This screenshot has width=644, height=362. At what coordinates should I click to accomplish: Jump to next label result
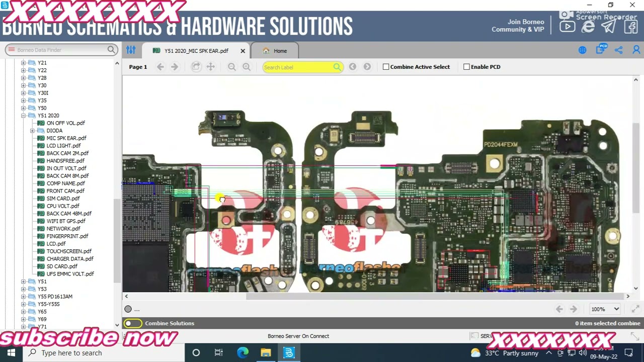coord(367,67)
